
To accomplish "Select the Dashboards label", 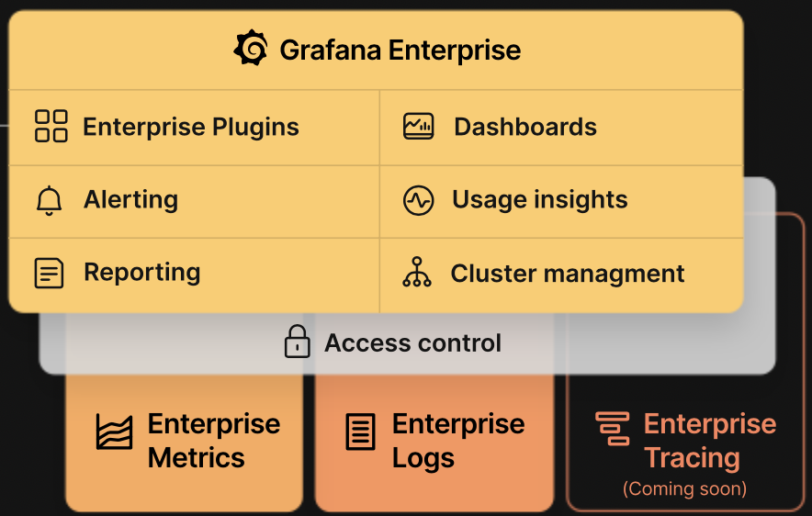I will 525,127.
